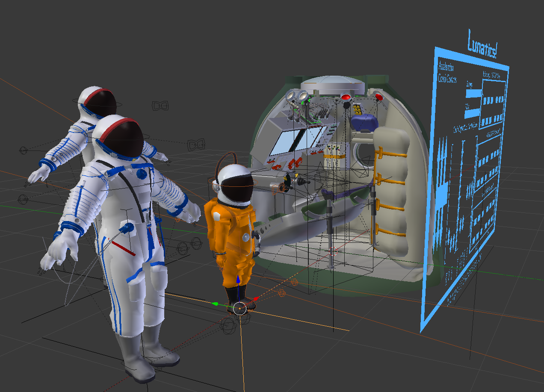Click the red-white 3D cursor
The image size is (544, 392).
point(334,251)
